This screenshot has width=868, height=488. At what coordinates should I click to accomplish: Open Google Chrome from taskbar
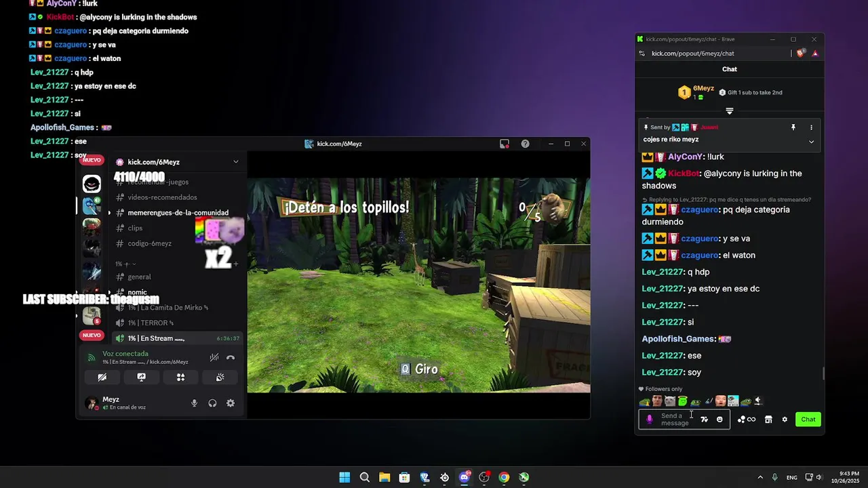coord(504,477)
